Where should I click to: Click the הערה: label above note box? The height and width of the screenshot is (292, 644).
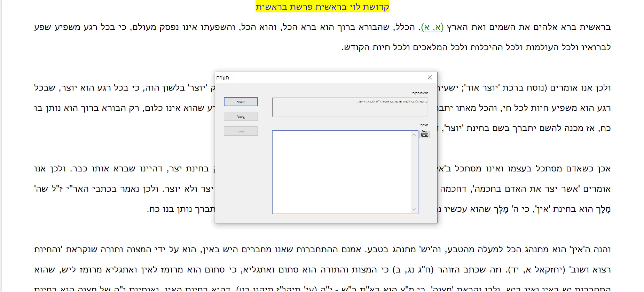click(x=424, y=125)
